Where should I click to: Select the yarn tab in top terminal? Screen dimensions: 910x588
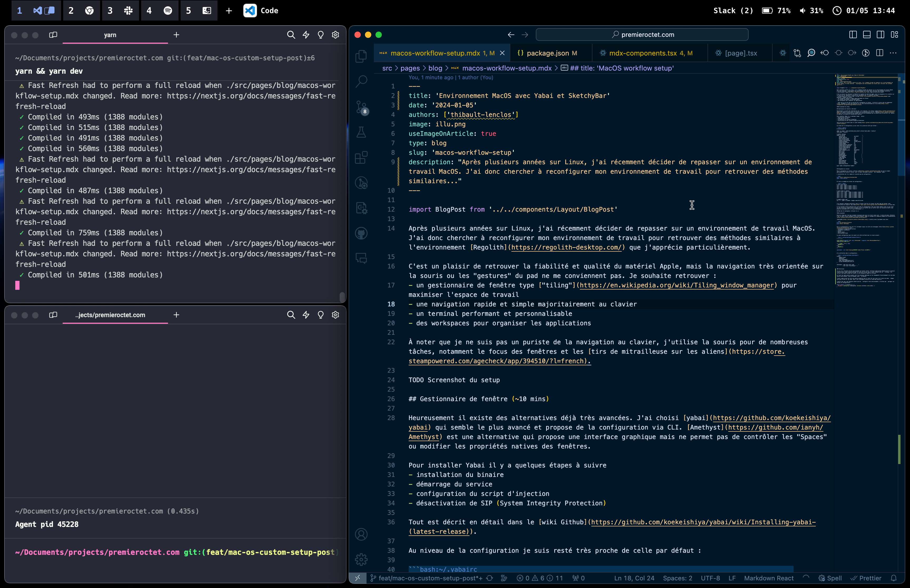coord(115,35)
